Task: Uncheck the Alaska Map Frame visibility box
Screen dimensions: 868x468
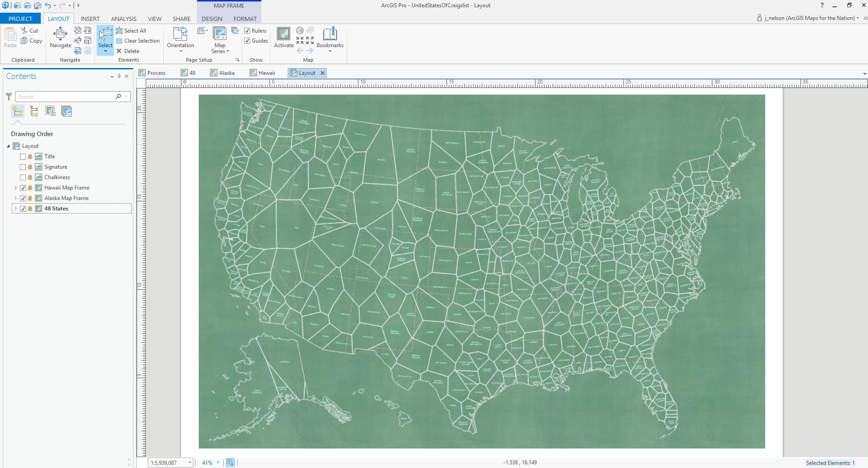Action: click(x=23, y=198)
